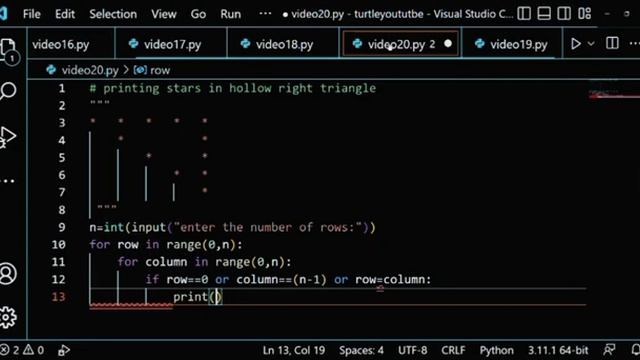The height and width of the screenshot is (360, 640).
Task: Select language mode Python in status bar
Action: click(496, 350)
